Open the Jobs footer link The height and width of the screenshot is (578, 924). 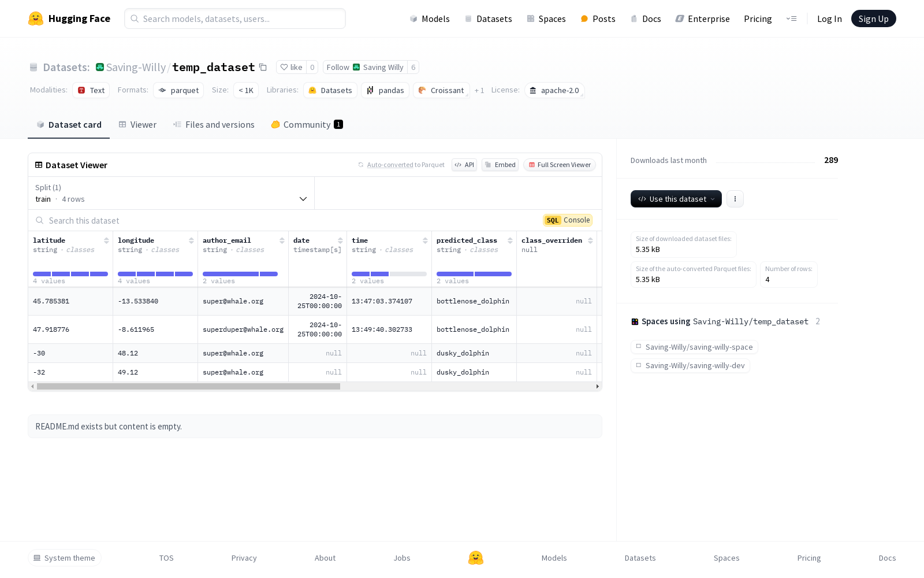402,558
